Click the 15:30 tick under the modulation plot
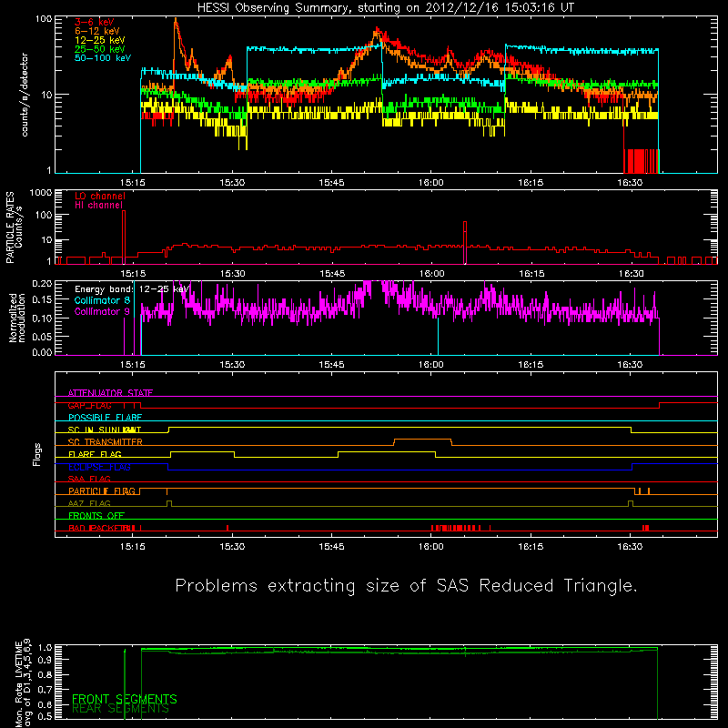Screen dimensions: 728x728 tap(232, 365)
